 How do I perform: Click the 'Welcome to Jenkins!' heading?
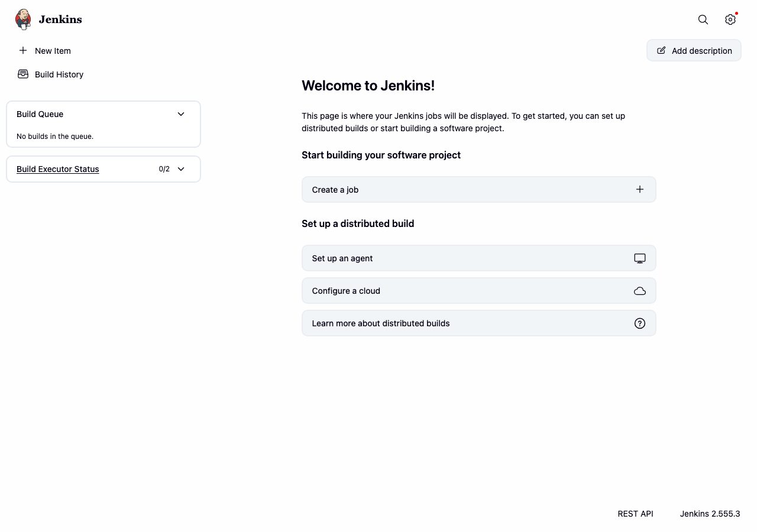coord(368,86)
